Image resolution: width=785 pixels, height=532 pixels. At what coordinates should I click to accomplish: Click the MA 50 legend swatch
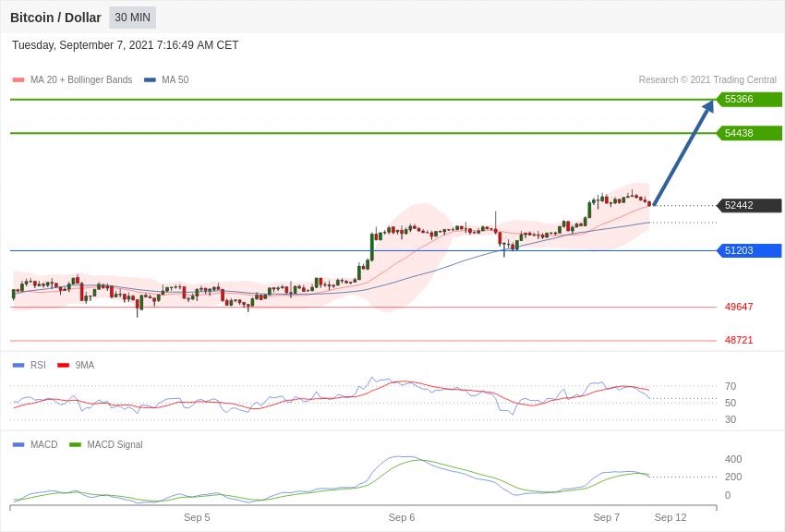tap(150, 80)
